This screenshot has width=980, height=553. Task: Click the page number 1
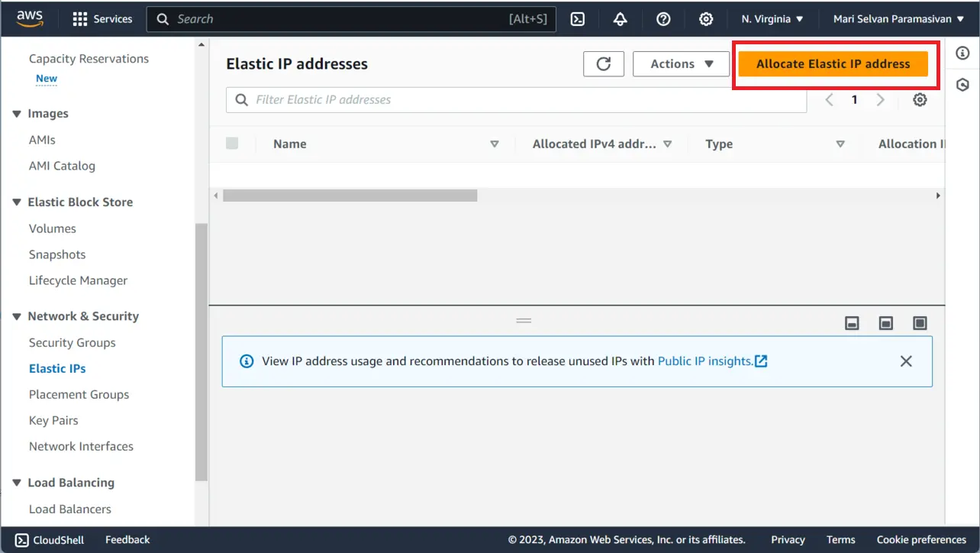pyautogui.click(x=855, y=100)
